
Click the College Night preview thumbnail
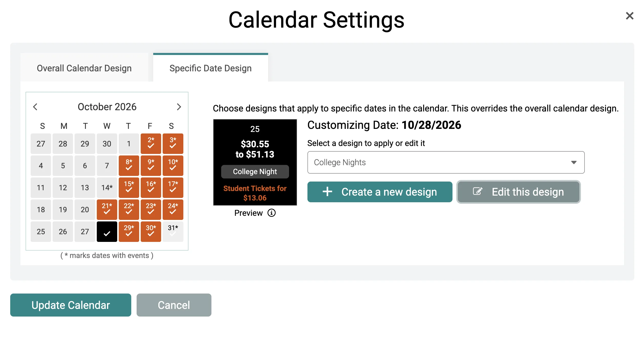(x=255, y=162)
